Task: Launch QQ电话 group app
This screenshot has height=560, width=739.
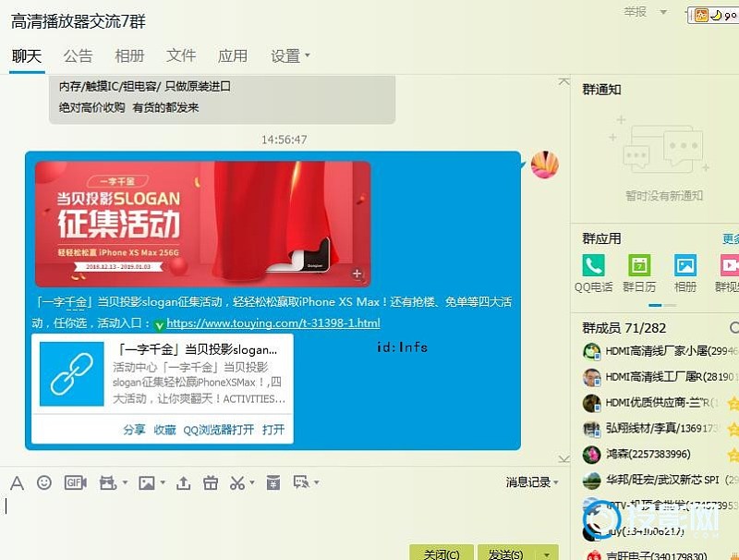Action: (593, 265)
